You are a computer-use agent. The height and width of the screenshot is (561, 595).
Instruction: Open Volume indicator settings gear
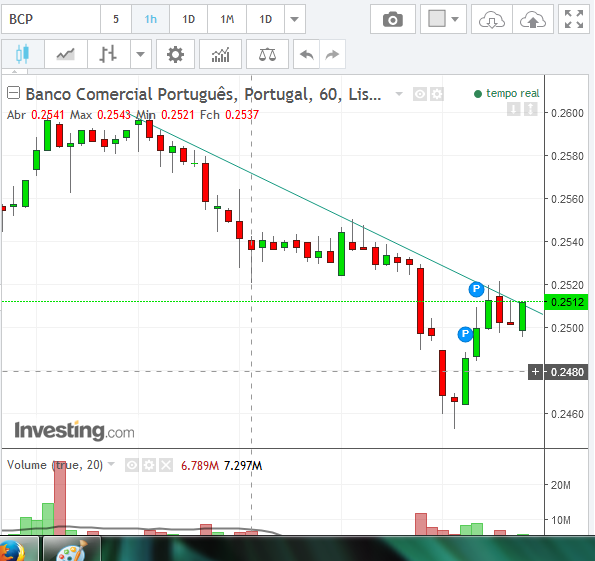coord(149,465)
